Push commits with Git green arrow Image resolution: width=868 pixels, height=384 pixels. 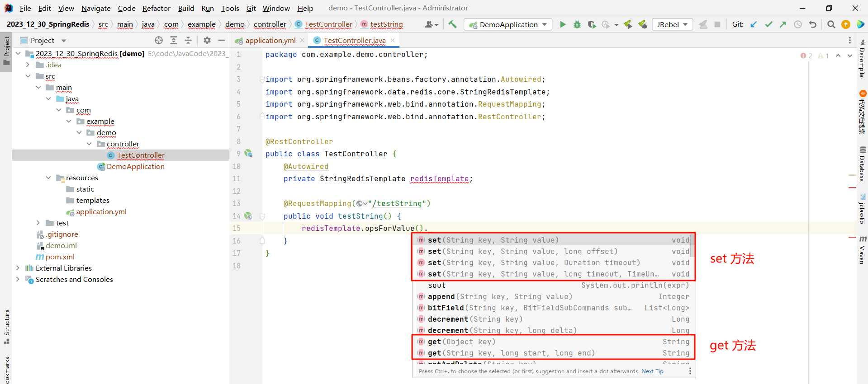coord(783,24)
